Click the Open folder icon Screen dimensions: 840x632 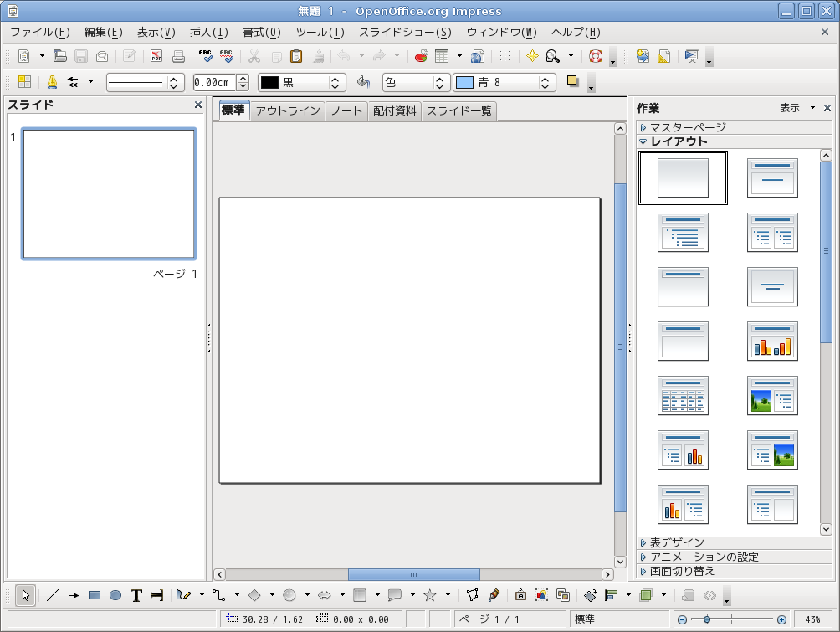60,57
